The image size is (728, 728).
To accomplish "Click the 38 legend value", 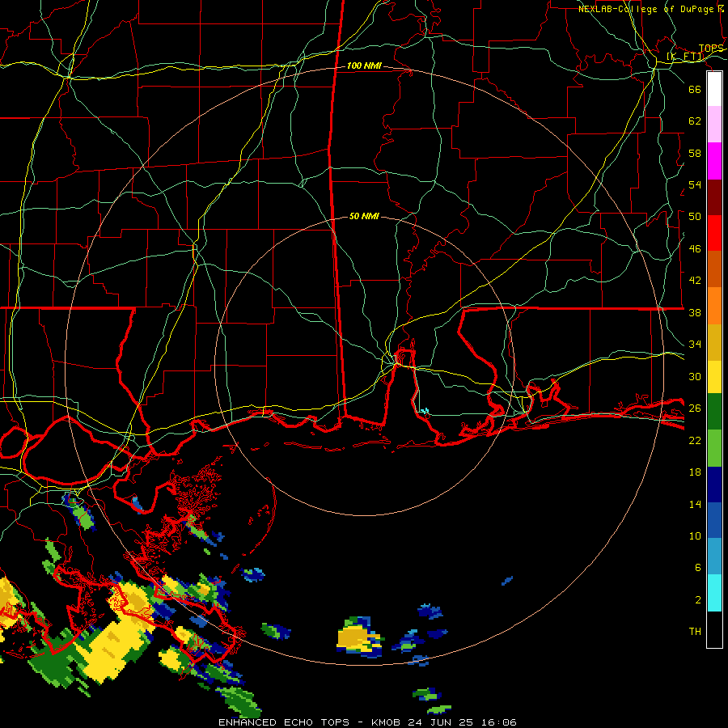I will tap(695, 312).
